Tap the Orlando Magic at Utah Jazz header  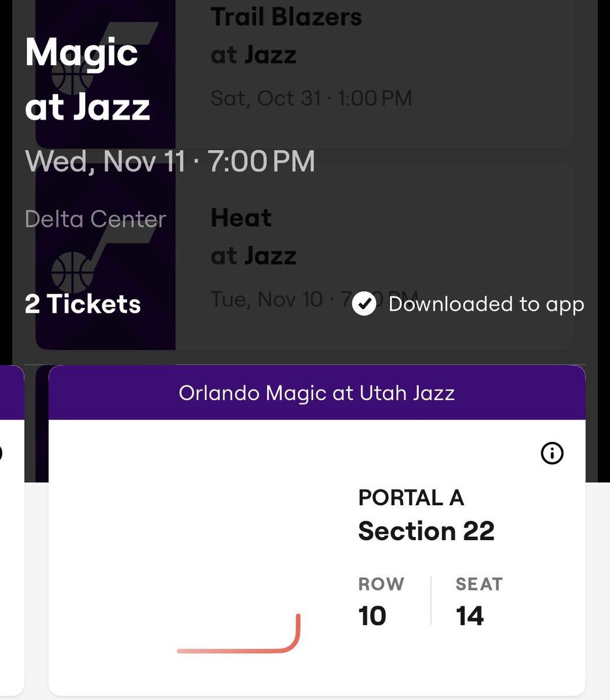(317, 393)
